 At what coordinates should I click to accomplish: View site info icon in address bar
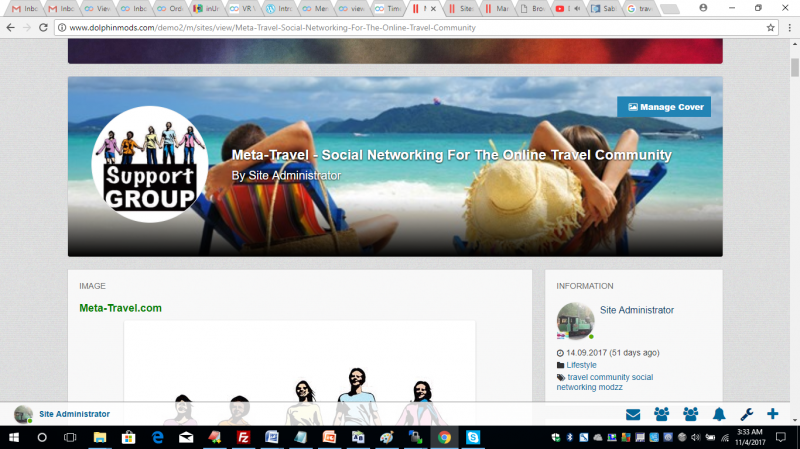[62, 28]
